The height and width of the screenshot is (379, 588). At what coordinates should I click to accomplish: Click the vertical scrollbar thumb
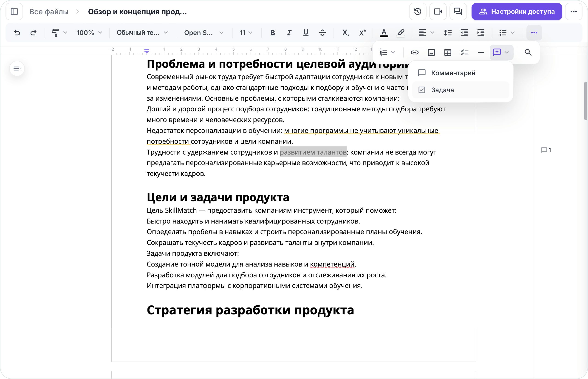(586, 101)
